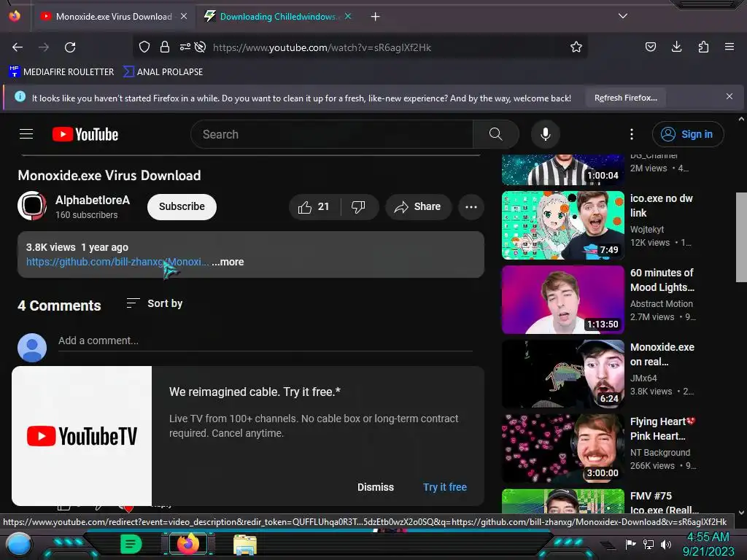Open a new browser tab

(x=376, y=17)
